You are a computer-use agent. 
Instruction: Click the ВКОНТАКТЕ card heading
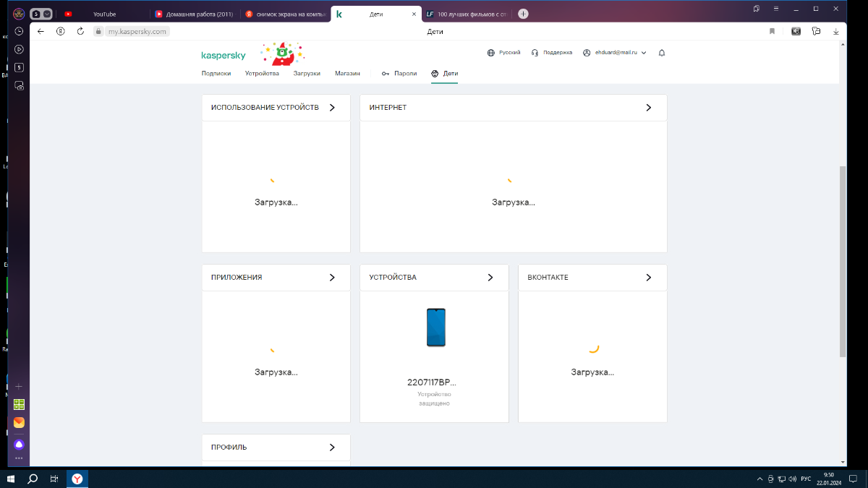point(548,277)
